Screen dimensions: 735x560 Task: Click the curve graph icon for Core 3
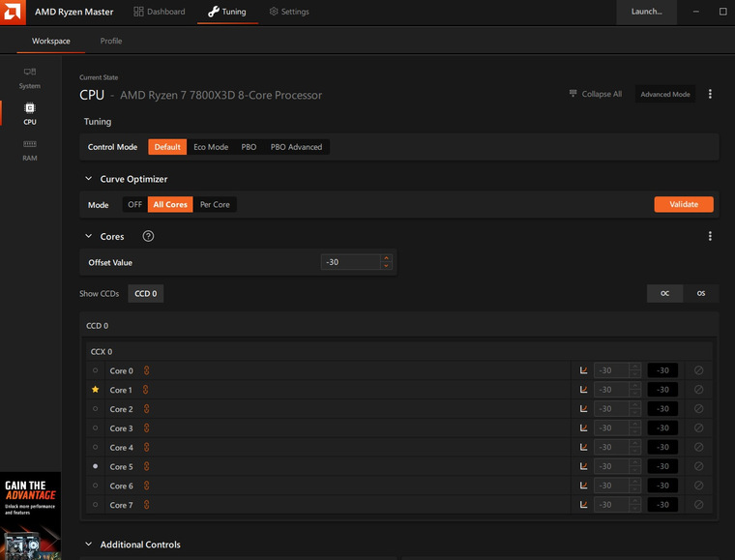pyautogui.click(x=583, y=427)
